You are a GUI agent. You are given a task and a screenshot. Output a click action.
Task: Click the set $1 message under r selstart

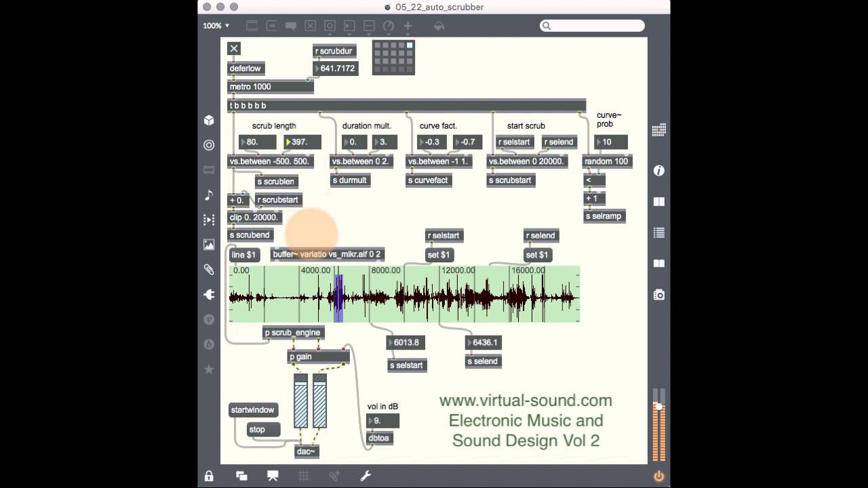439,255
